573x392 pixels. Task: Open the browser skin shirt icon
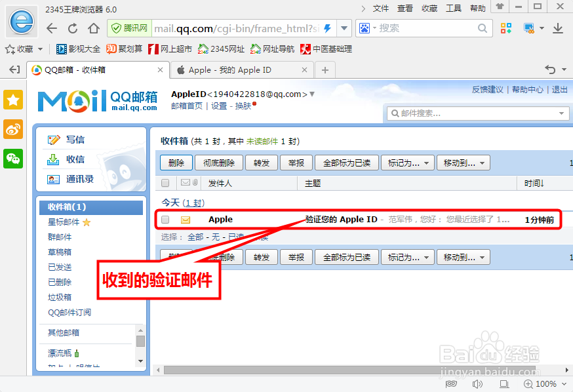point(500,7)
